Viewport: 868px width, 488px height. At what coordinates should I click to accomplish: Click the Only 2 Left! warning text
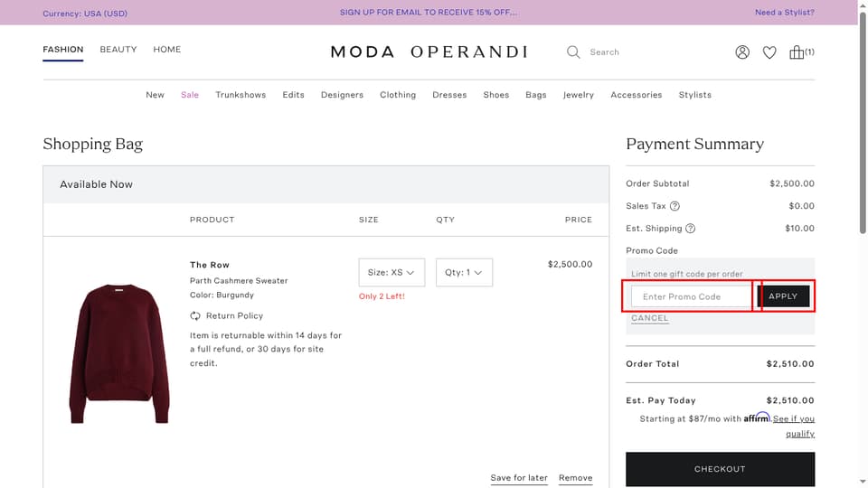382,296
